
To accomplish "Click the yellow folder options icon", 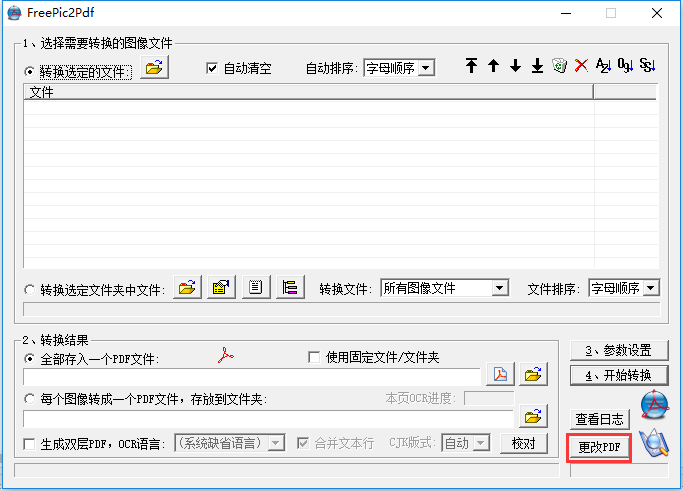I will coord(221,287).
